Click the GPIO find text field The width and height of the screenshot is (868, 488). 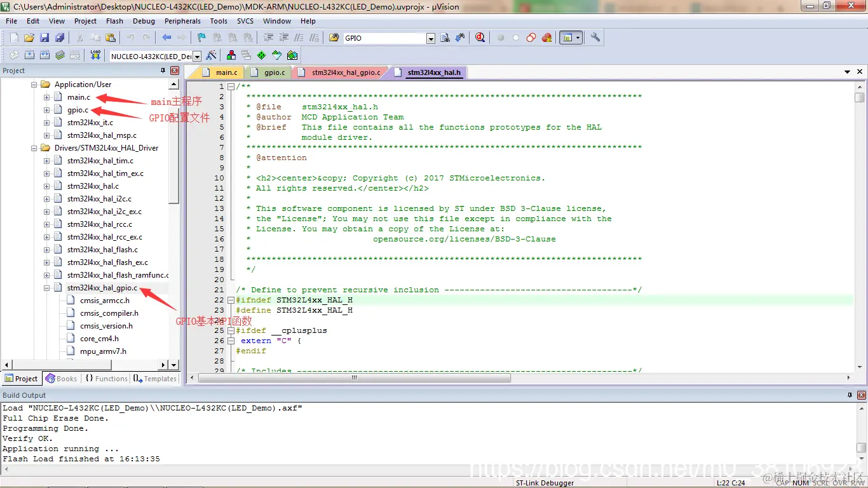point(384,38)
